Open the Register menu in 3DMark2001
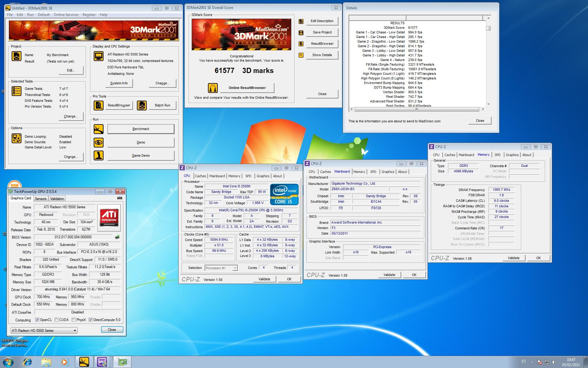Screen dimensions: 588x368 [89, 15]
